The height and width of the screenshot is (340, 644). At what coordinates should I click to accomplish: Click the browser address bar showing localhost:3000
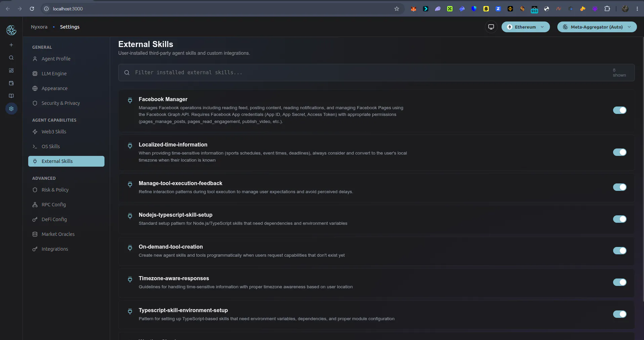[222, 9]
